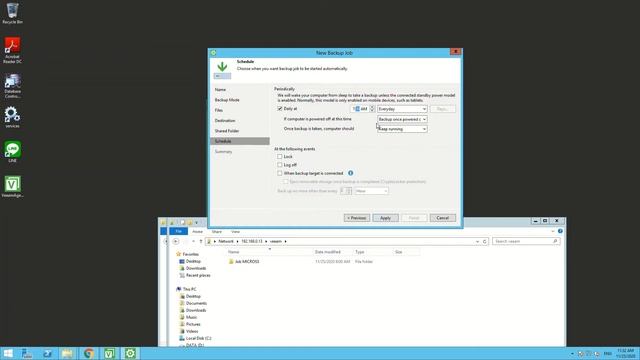Refresh the Explorer address bar
Screen dimensions: 640x360
coord(484,241)
